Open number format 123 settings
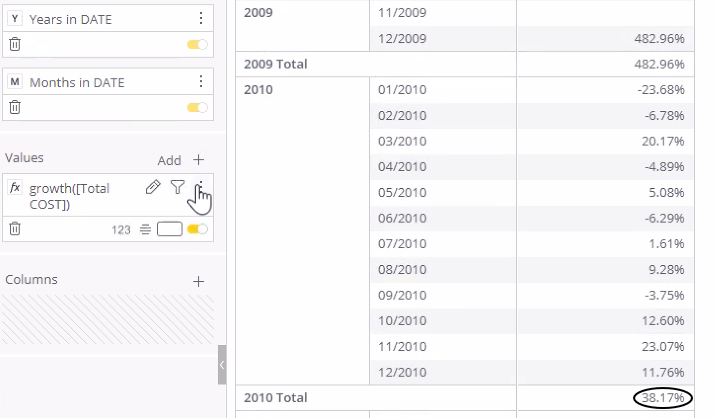This screenshot has height=418, width=715. coord(121,230)
